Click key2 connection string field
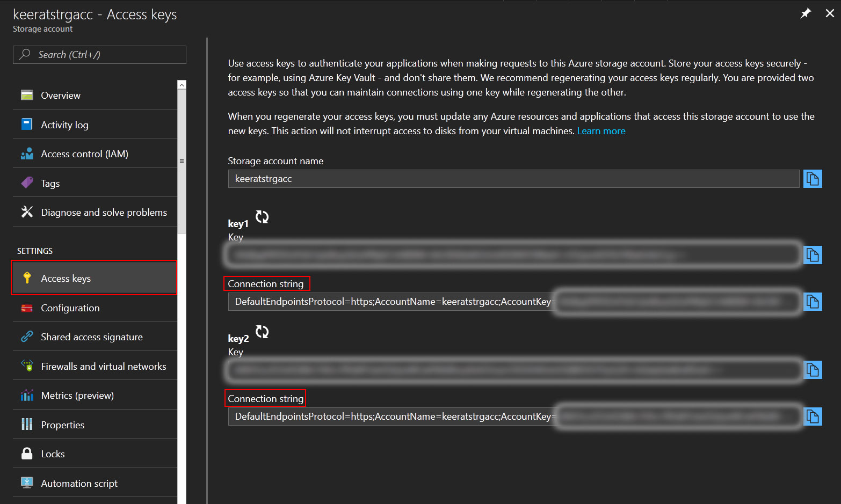Screen dimensions: 841x504 point(513,417)
